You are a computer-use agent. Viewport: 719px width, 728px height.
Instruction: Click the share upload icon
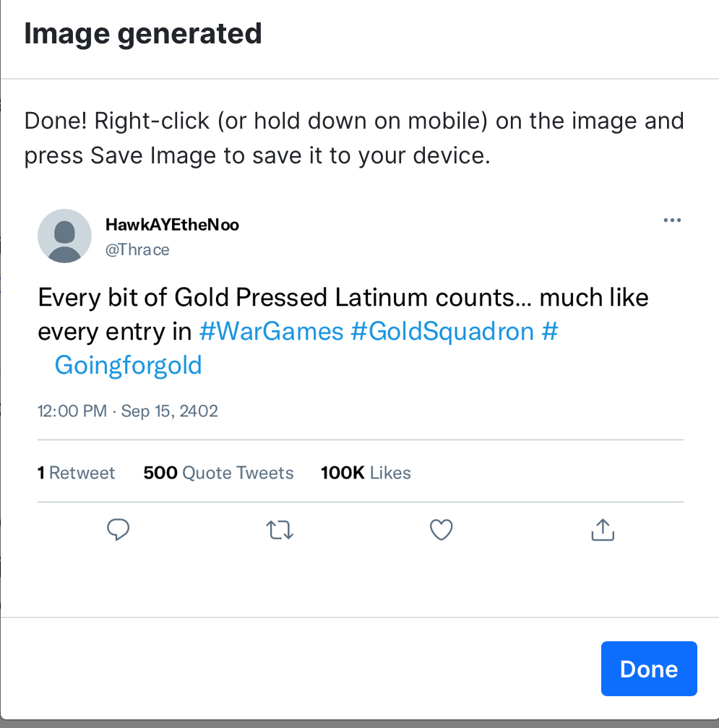603,531
